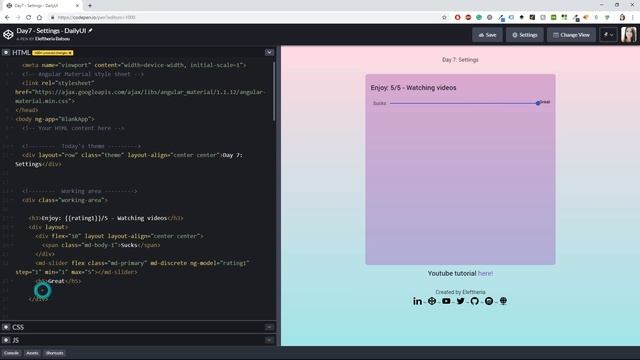
Task: Open the JS panel dropdown arrow
Action: (x=269, y=340)
